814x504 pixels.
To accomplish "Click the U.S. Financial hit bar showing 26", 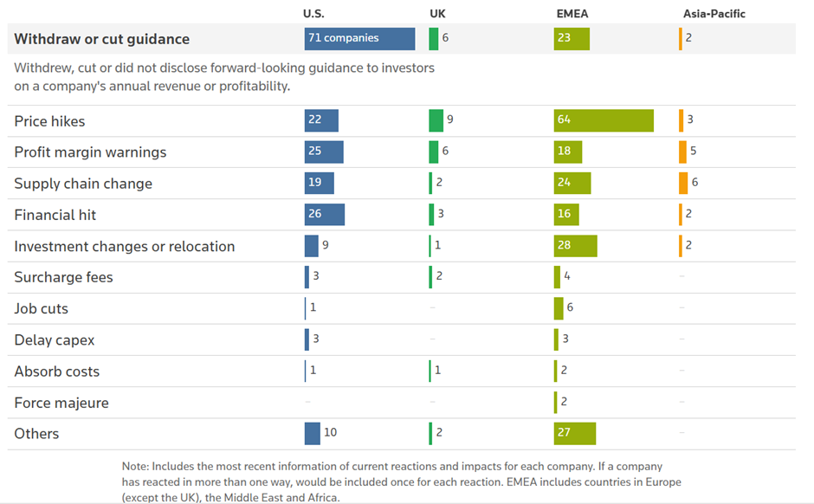I will click(324, 215).
